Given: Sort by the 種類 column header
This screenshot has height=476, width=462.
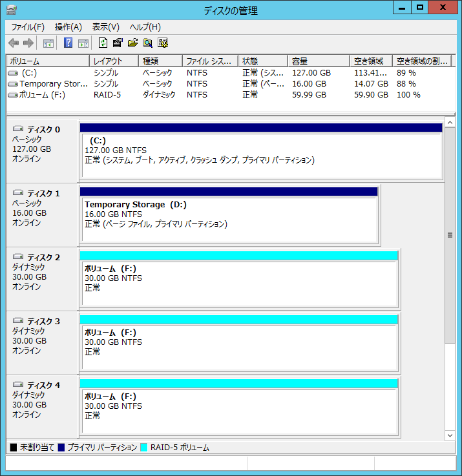Looking at the screenshot, I should (x=161, y=61).
